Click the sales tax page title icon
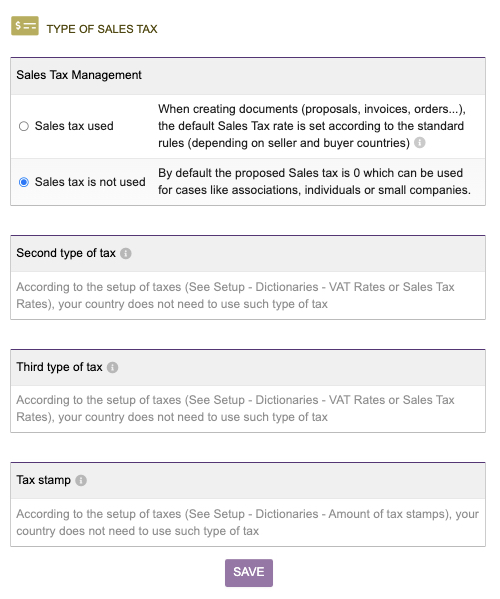Viewport: 500px width, 599px height. (25, 26)
